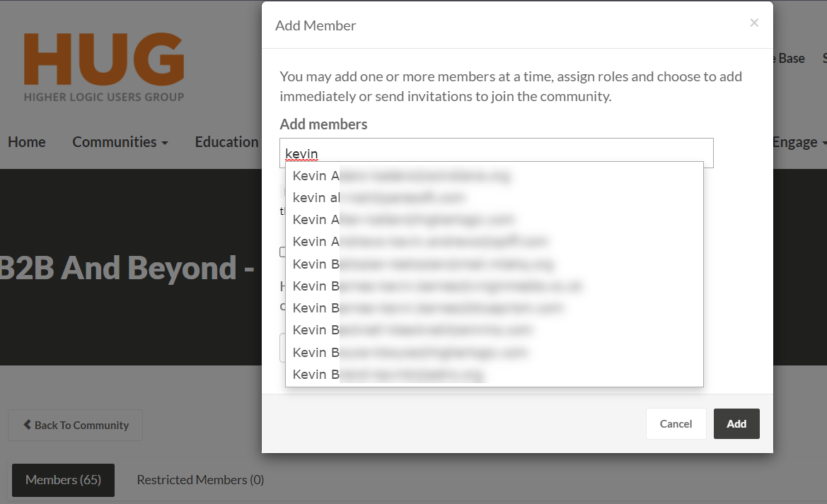This screenshot has height=504, width=827.
Task: Click the Cancel button in dialog
Action: [676, 424]
